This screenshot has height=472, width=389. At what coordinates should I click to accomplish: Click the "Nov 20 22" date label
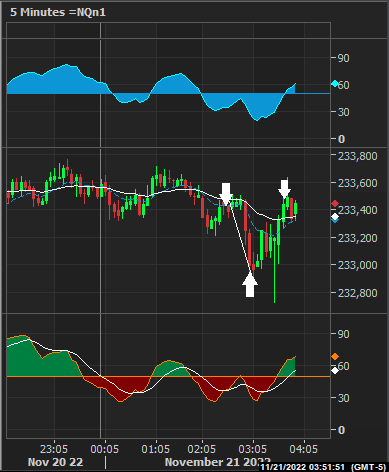click(56, 462)
